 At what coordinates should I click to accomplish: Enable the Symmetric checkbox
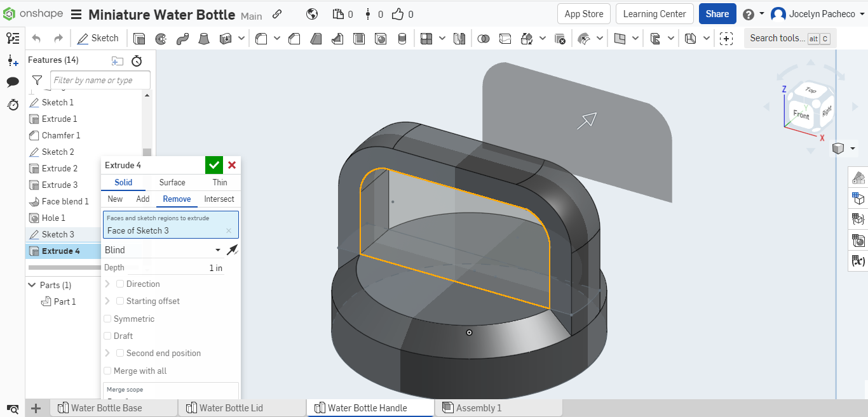pos(107,319)
